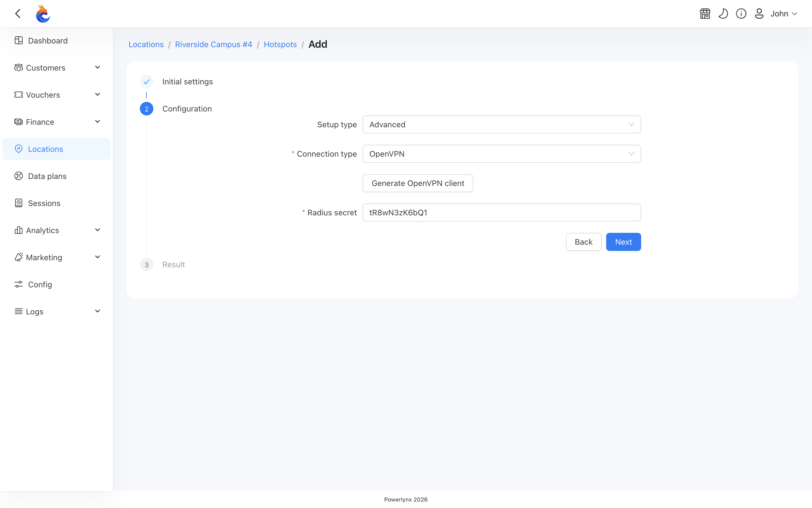The width and height of the screenshot is (812, 508).
Task: Expand the Customers menu chevron
Action: [x=98, y=67]
